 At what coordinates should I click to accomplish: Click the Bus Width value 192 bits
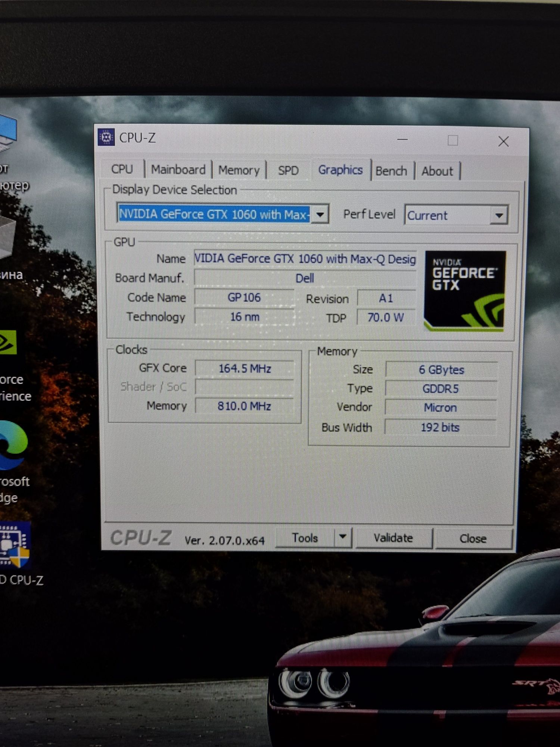[440, 427]
